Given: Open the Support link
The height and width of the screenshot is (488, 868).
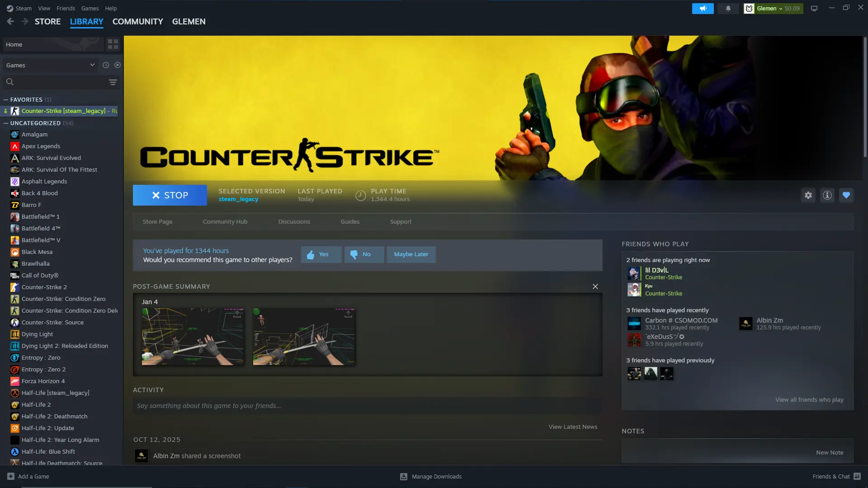Looking at the screenshot, I should [x=401, y=221].
